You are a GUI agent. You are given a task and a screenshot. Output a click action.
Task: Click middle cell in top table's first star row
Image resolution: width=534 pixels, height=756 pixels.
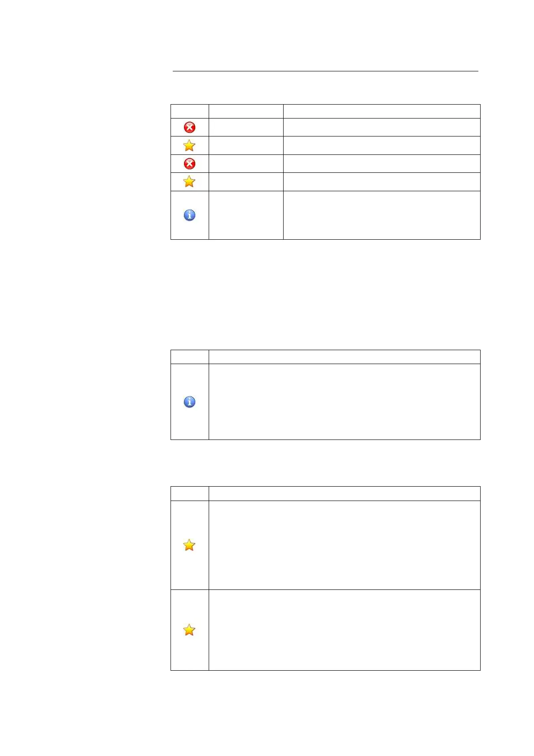click(246, 145)
